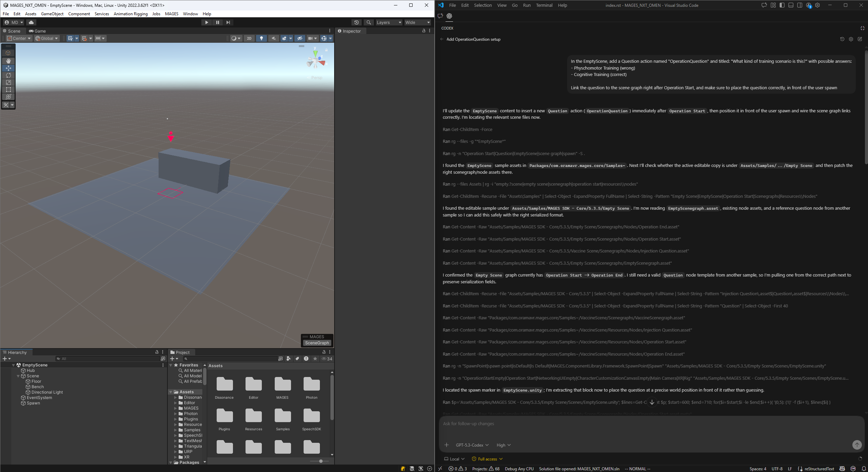Select the Hand tool for panning the view

[8, 61]
